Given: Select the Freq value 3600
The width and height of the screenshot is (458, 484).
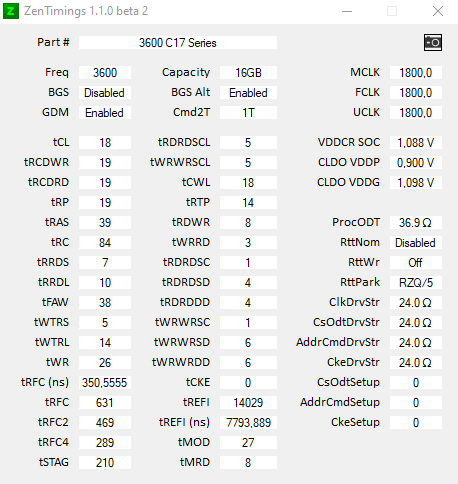Looking at the screenshot, I should [105, 73].
